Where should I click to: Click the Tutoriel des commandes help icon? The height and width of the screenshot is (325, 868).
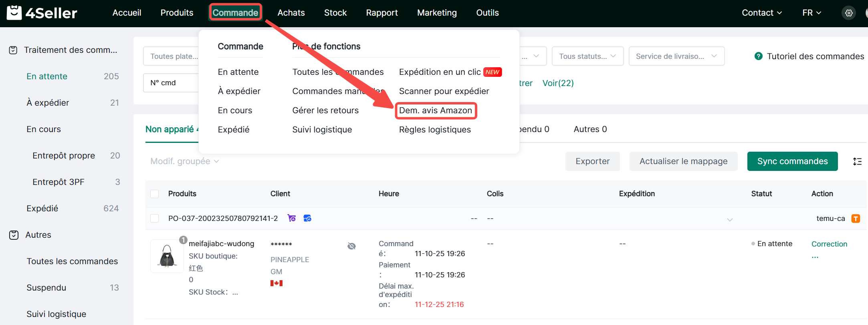(x=758, y=56)
